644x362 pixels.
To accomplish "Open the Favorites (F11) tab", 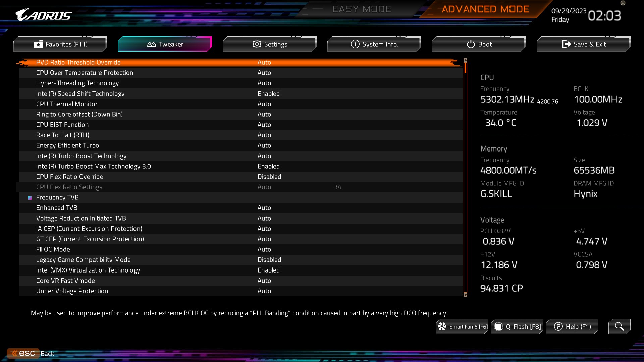I will pyautogui.click(x=60, y=44).
